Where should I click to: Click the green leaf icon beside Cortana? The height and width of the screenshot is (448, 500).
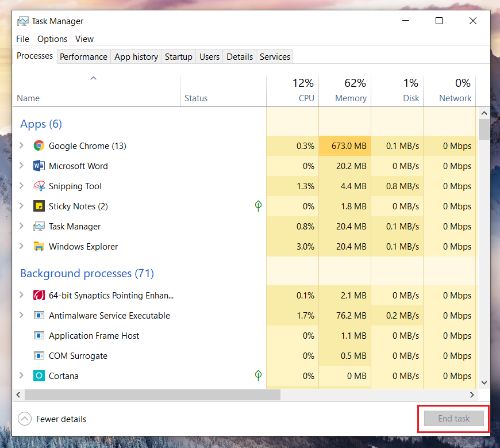click(258, 375)
